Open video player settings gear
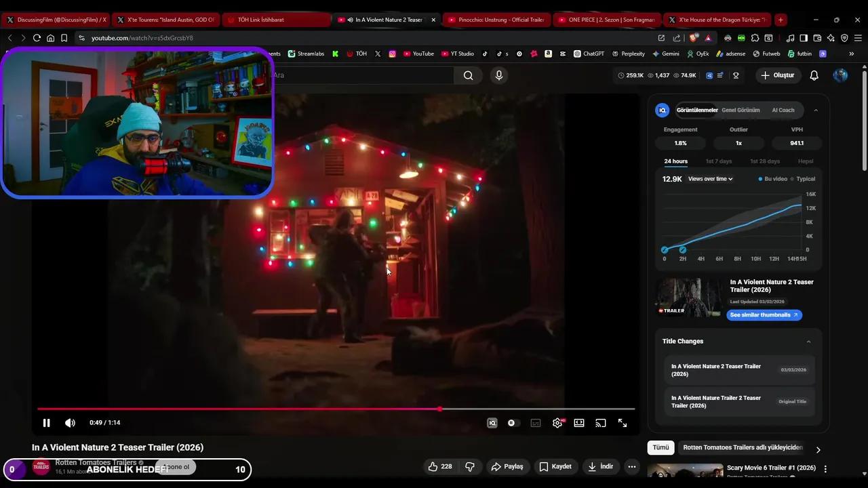868x488 pixels. point(557,423)
